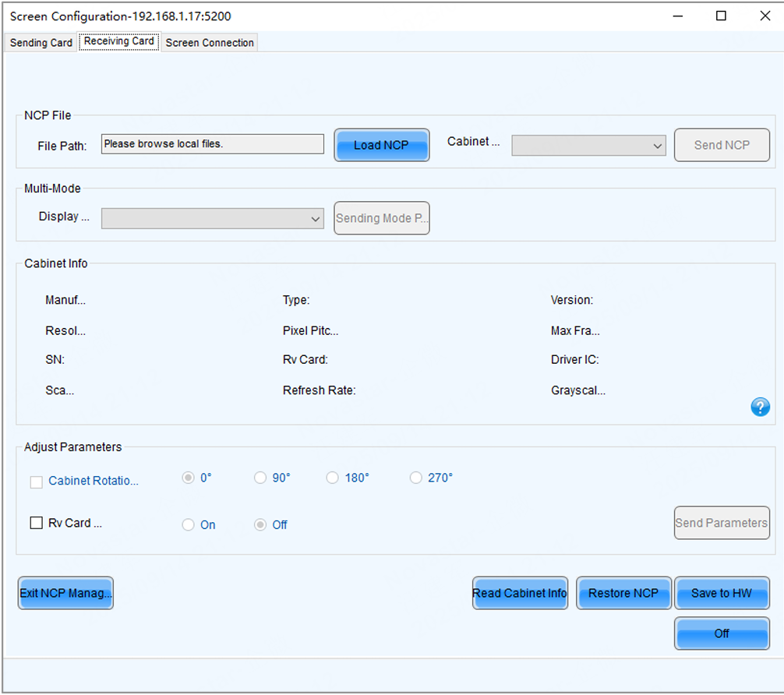Open the Screen Connection tab
784x695 pixels.
coord(210,43)
